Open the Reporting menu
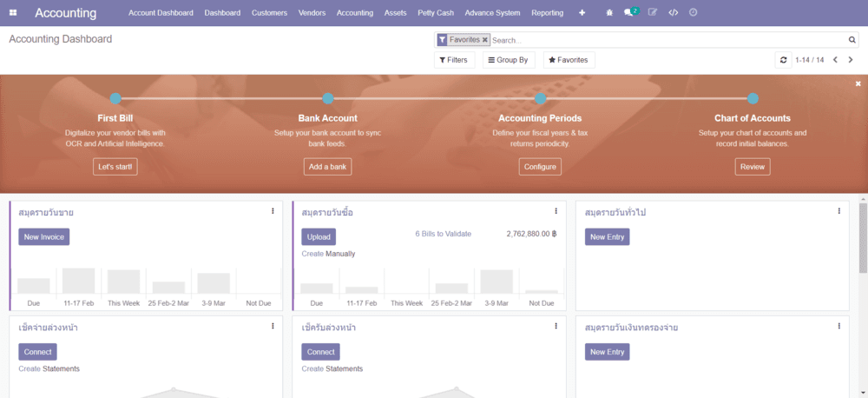 pyautogui.click(x=548, y=13)
